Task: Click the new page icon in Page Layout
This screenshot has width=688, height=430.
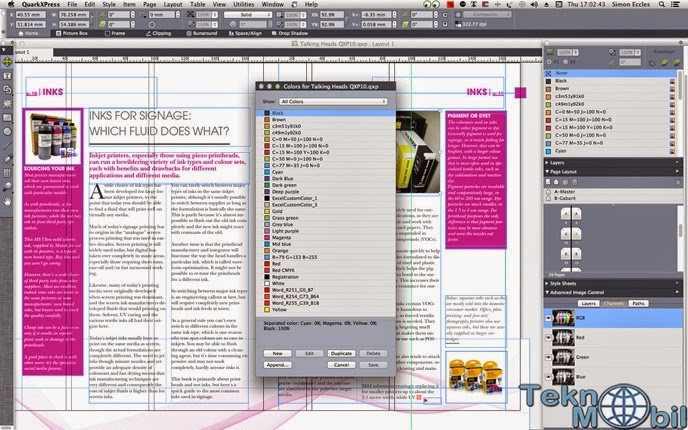Action: tap(548, 182)
